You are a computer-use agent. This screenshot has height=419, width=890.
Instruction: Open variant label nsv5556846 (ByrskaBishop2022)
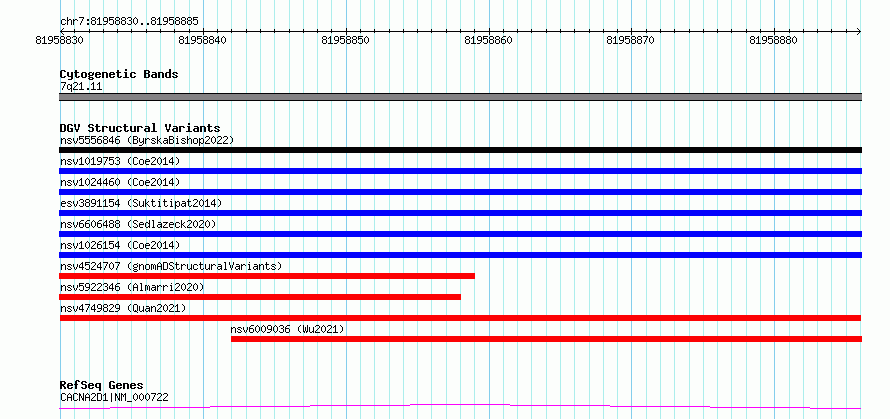click(146, 140)
